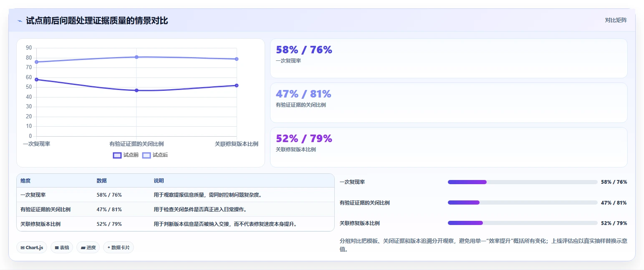
Task: Click the 有验证证据的关闭比例 chart axis label
Action: 136,144
